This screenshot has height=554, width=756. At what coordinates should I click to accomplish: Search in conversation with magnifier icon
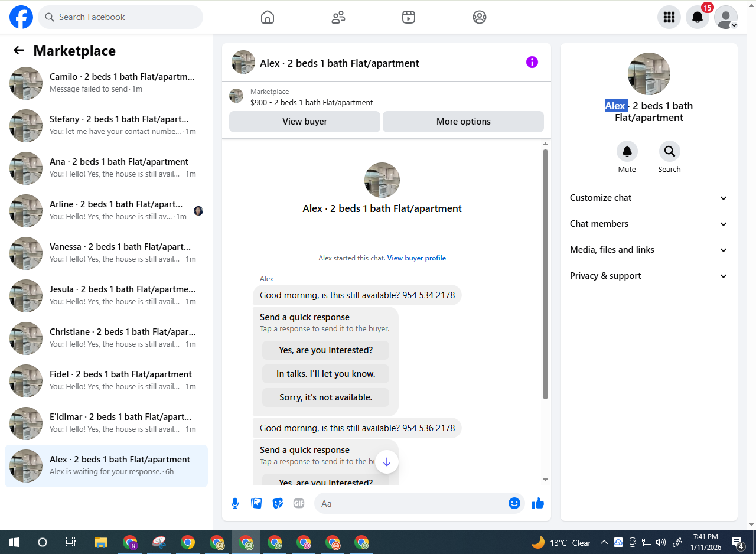click(670, 151)
